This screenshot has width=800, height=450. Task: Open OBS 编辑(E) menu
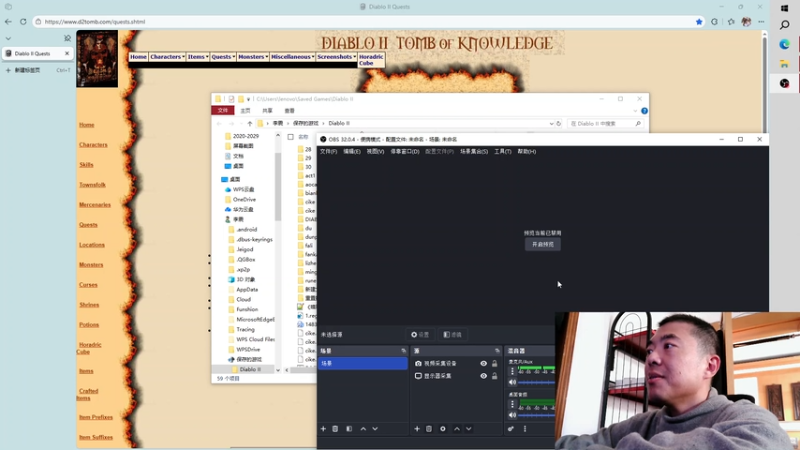(352, 152)
